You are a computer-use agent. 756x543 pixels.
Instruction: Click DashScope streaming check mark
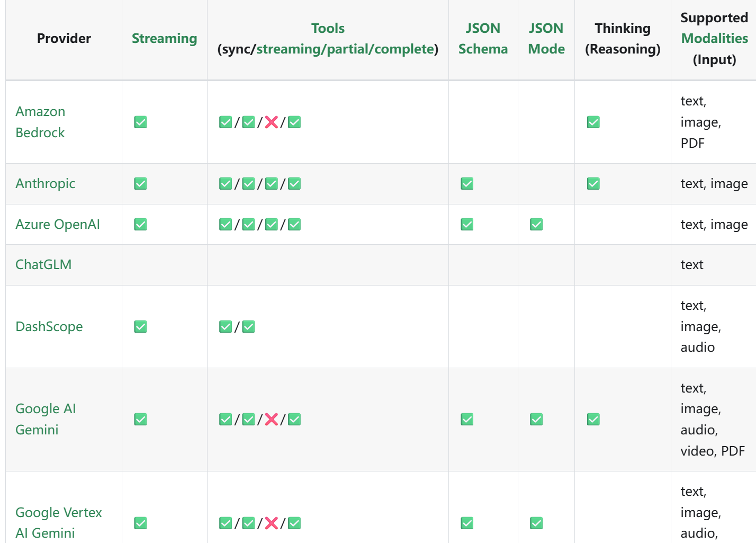[140, 327]
